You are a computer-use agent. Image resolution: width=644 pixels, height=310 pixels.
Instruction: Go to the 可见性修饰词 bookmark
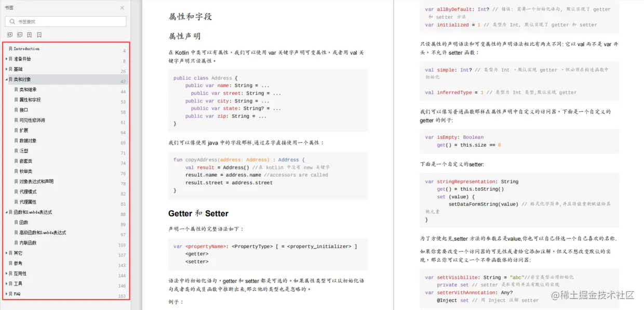(32, 120)
